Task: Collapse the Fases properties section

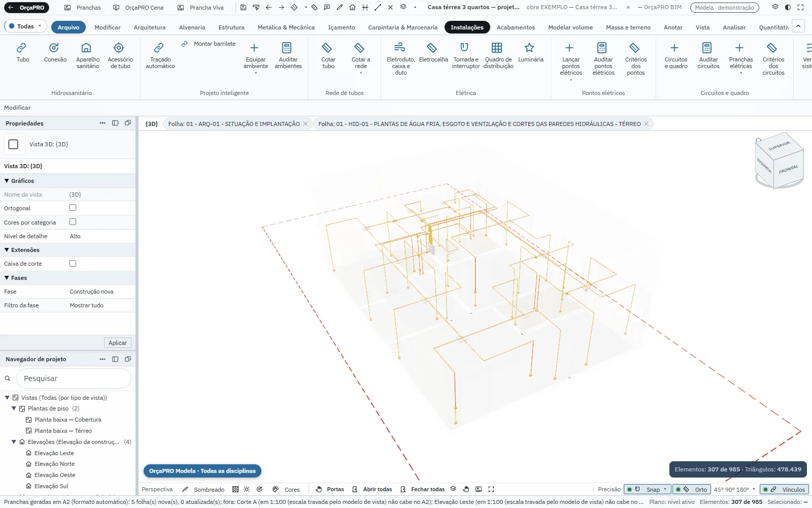Action: [x=7, y=278]
